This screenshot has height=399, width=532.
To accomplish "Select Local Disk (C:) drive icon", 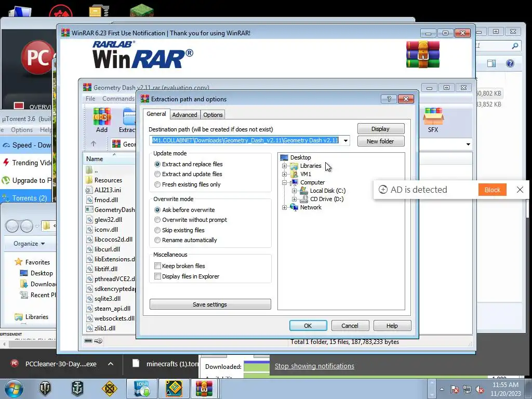I will click(304, 191).
